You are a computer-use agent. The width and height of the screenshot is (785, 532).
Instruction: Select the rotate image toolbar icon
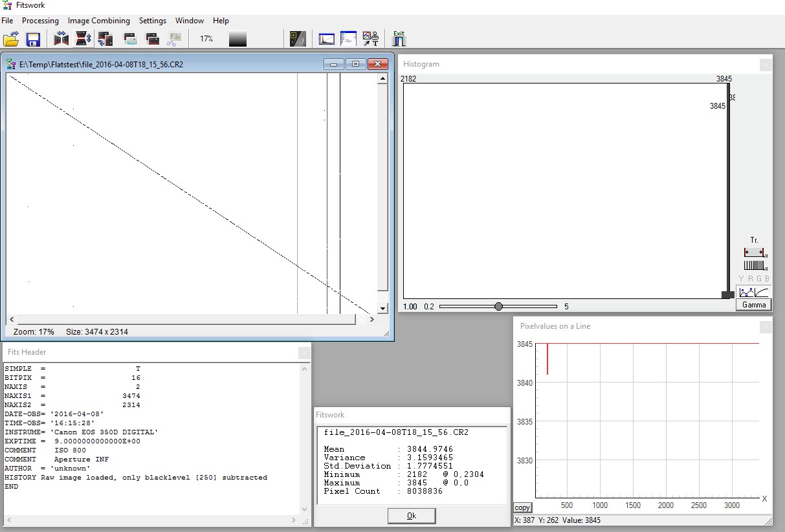pos(105,39)
